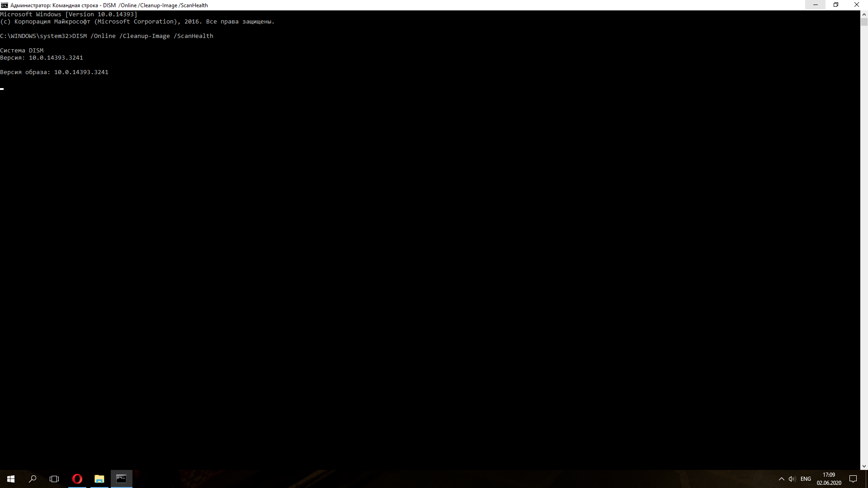Click the 'Версия образа: 10.0.14393.3241' line

tap(54, 72)
